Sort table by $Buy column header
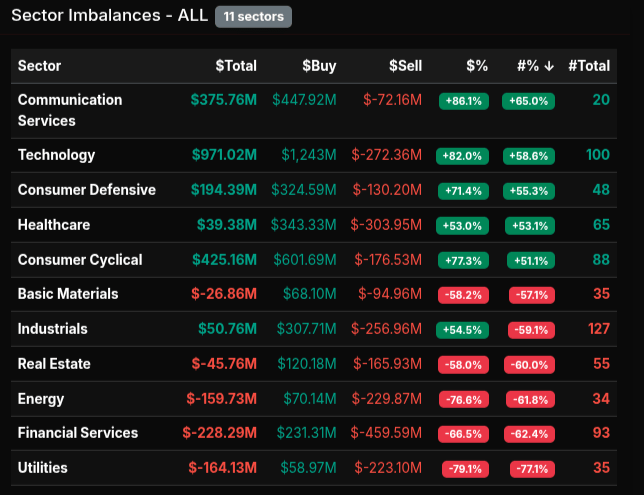Screen dimensions: 644x495 point(319,66)
